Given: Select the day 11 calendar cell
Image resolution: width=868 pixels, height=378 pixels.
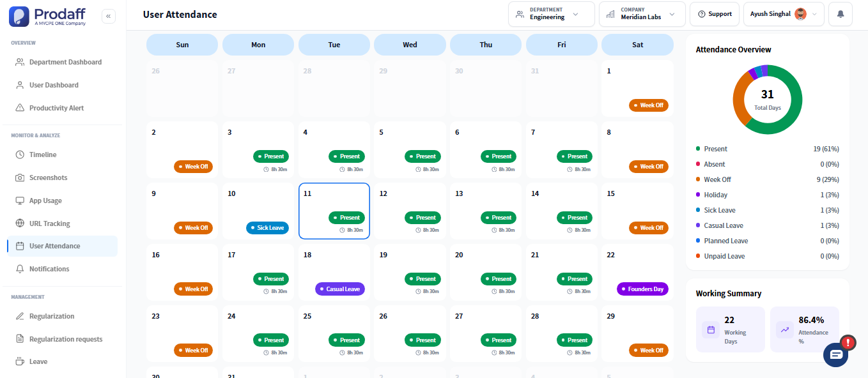Looking at the screenshot, I should point(334,211).
